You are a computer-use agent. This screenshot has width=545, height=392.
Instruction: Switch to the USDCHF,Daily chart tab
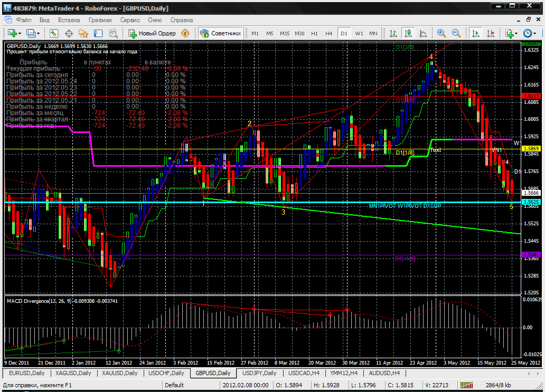(166, 373)
